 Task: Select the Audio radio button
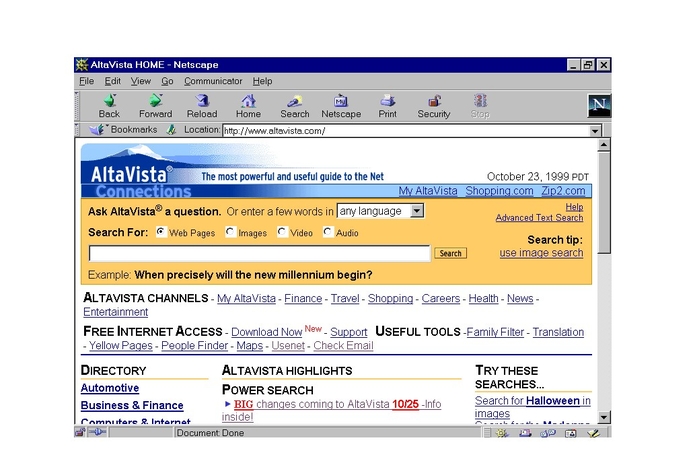click(x=327, y=232)
